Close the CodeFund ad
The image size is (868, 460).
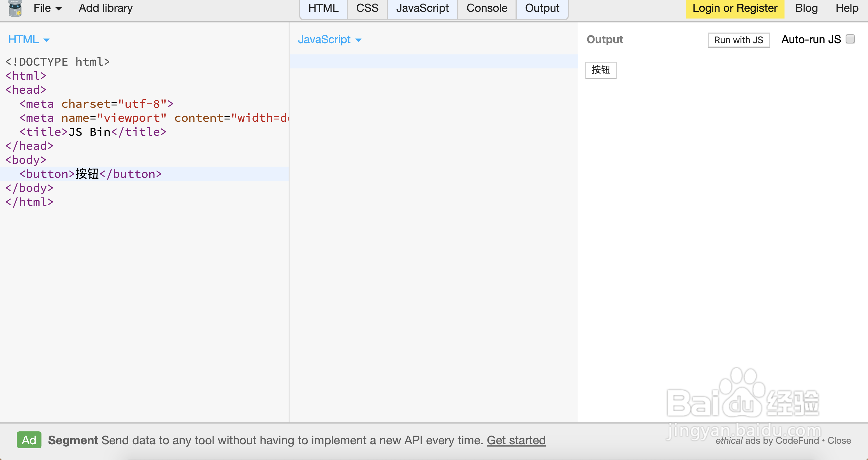click(839, 440)
